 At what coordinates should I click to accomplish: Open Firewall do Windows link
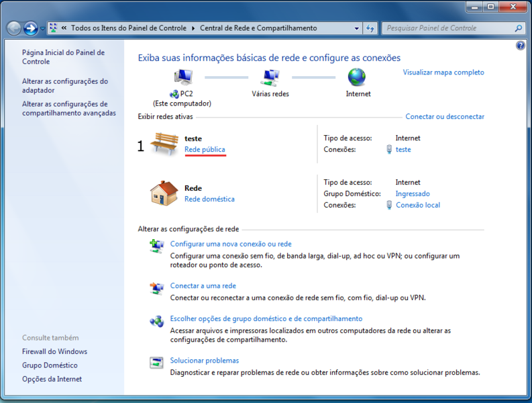54,352
